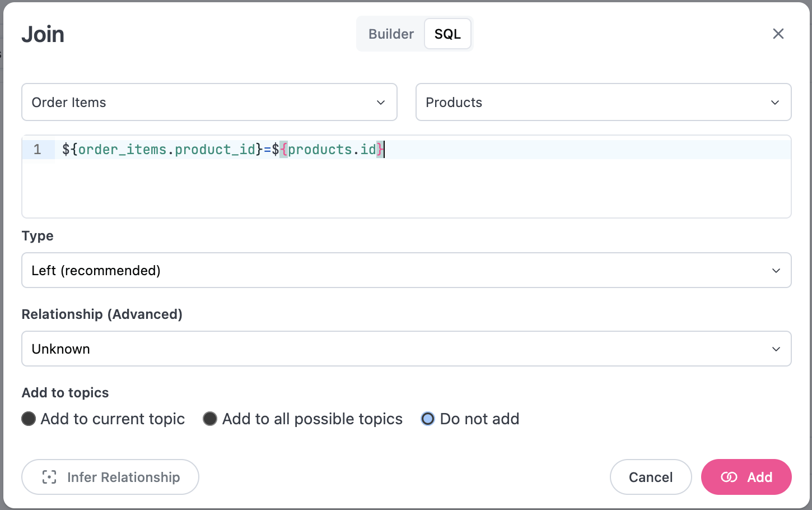The height and width of the screenshot is (510, 812).
Task: Select the "Add to current topic" radio button
Action: pos(29,419)
